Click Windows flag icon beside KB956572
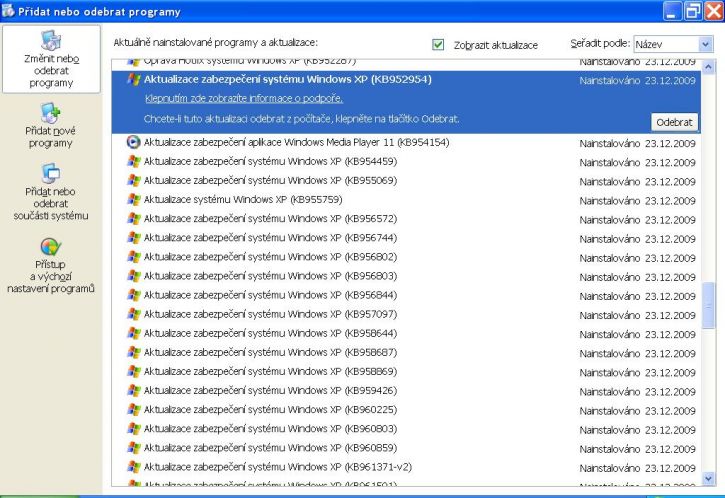This screenshot has width=725, height=498. coord(134,218)
